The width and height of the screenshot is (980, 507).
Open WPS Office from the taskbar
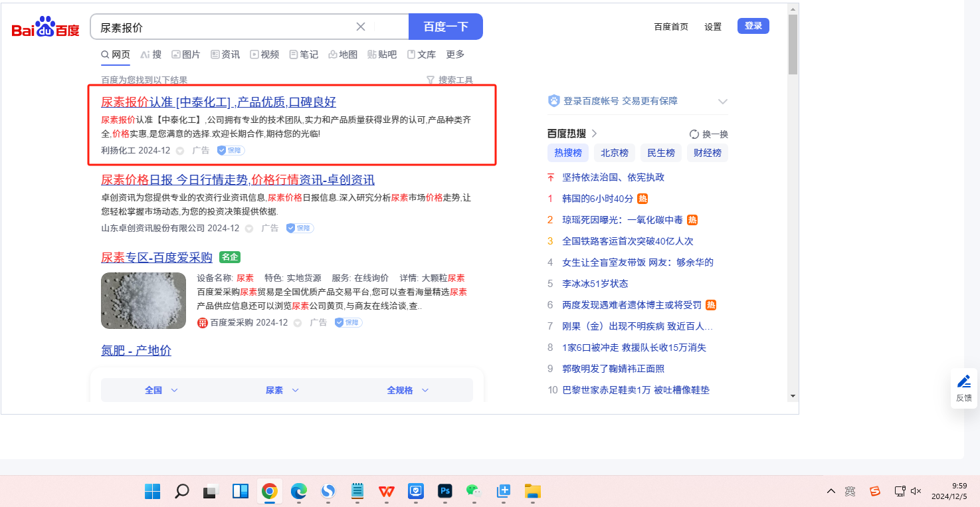386,491
